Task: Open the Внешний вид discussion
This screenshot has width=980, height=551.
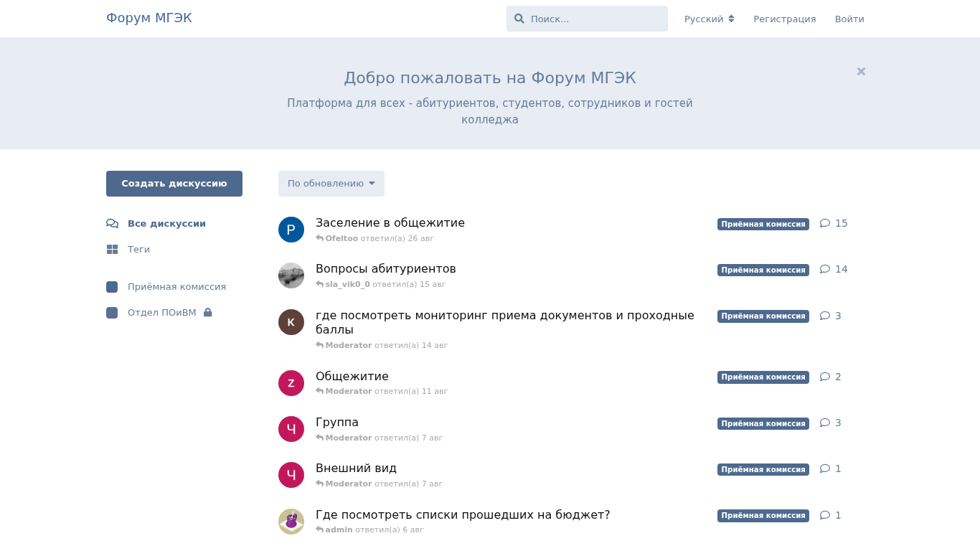Action: 356,468
